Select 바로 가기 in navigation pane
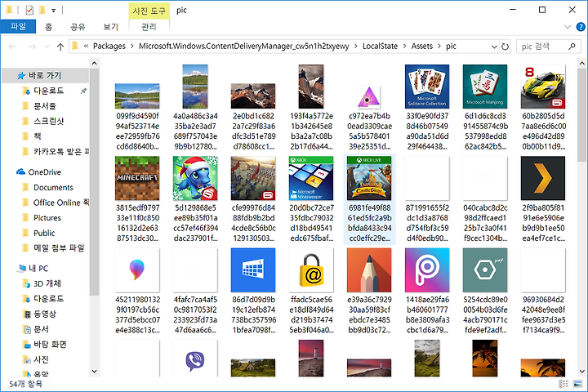 click(45, 75)
